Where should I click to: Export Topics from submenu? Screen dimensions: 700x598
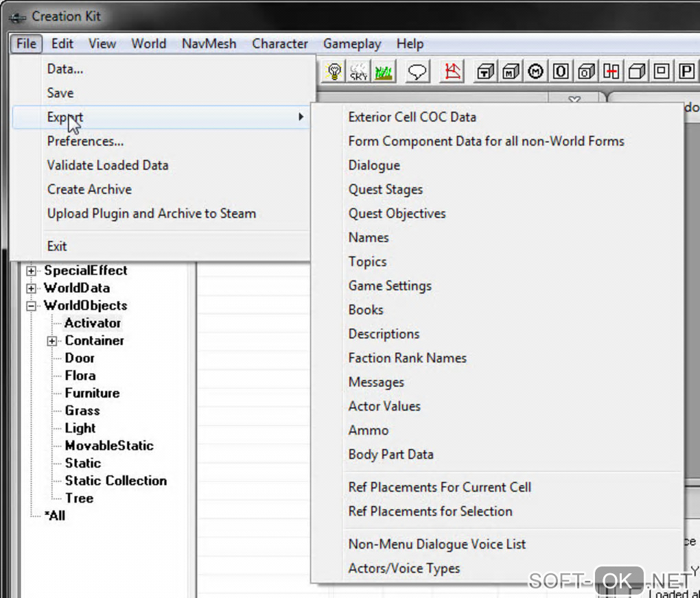pos(498,261)
